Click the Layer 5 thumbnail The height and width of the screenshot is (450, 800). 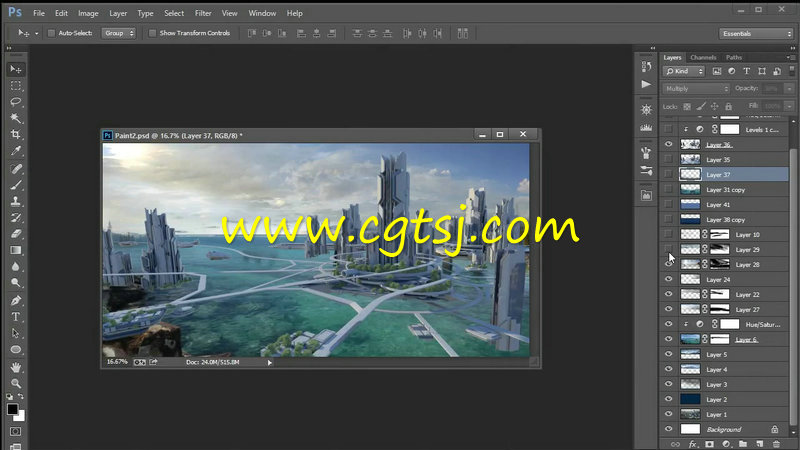click(690, 354)
